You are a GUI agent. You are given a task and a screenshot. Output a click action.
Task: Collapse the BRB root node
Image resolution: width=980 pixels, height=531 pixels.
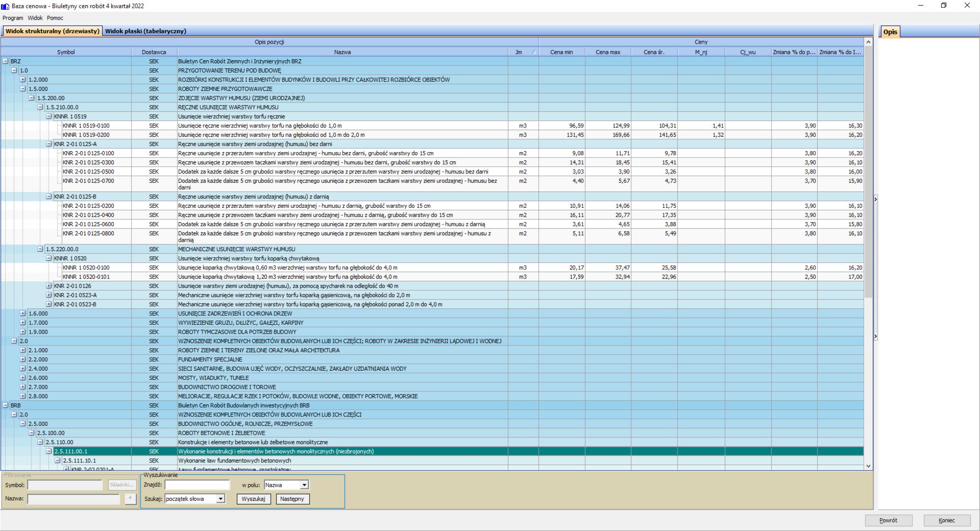pyautogui.click(x=6, y=405)
